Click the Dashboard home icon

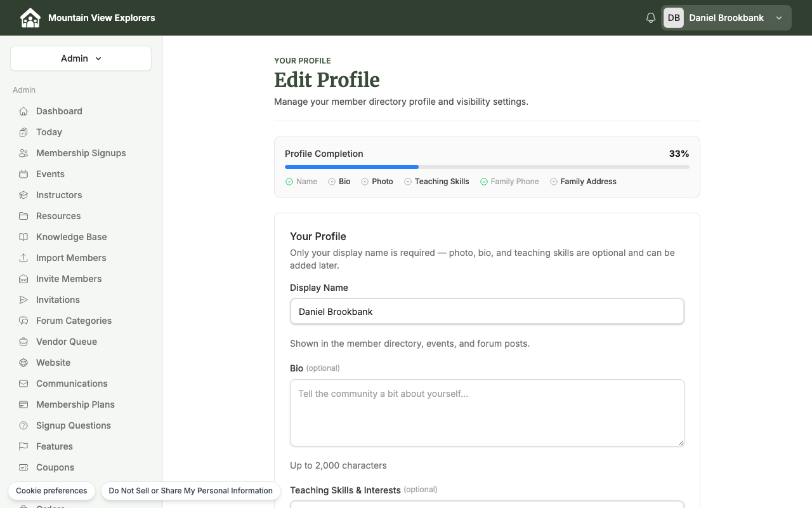(x=23, y=111)
